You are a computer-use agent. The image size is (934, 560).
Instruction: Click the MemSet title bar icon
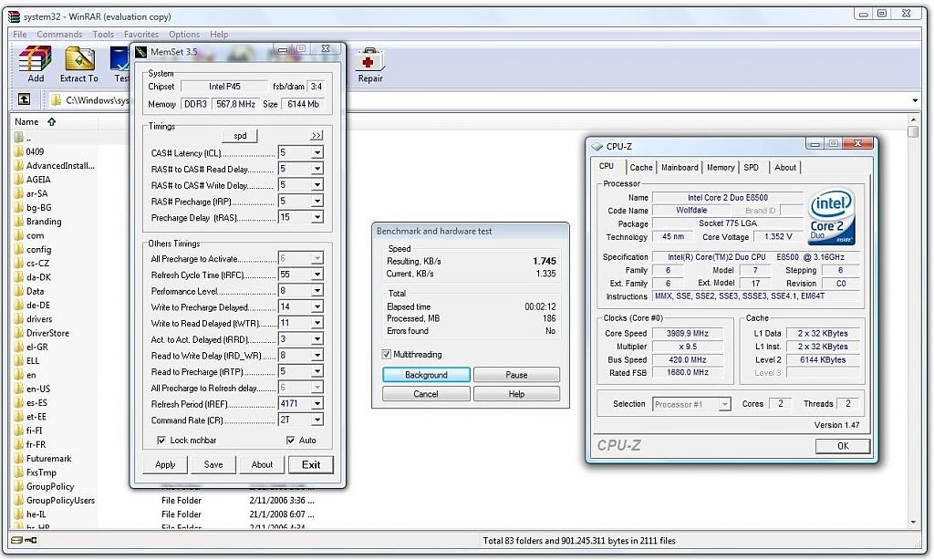point(140,52)
